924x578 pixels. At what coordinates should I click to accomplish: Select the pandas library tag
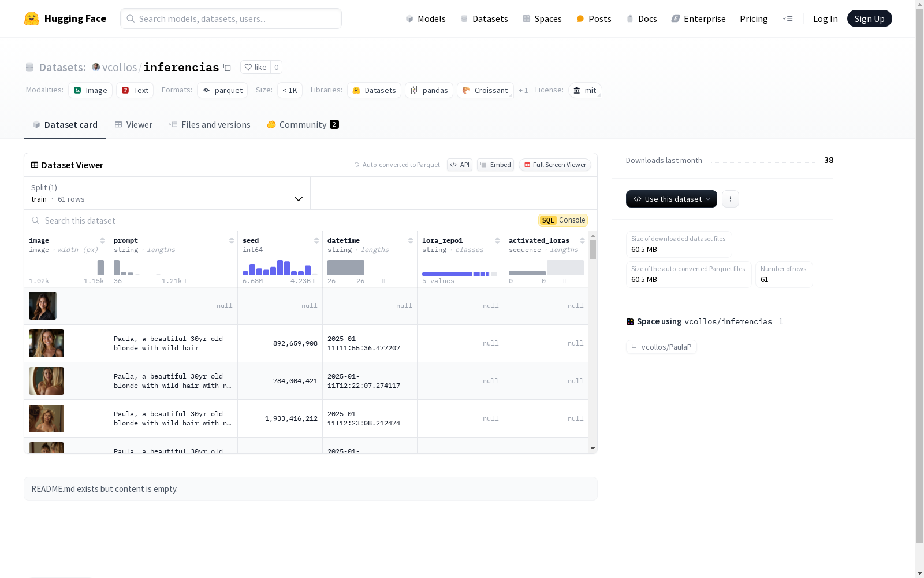click(x=429, y=90)
